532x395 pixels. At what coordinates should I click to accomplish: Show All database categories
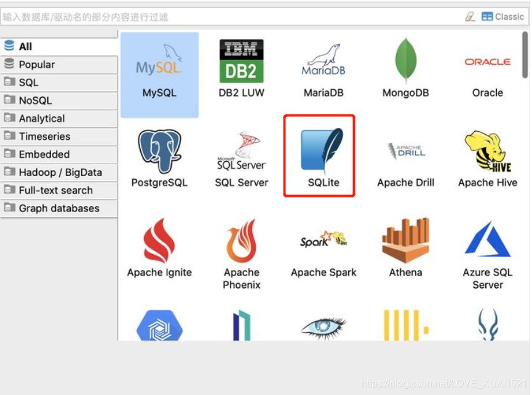[x=59, y=47]
